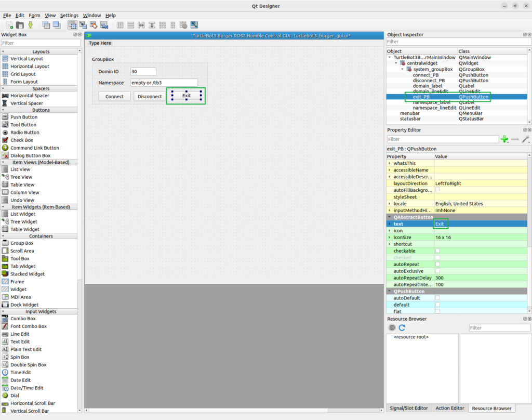Image resolution: width=532 pixels, height=420 pixels.
Task: Apply Lay Out Vertically from toolbar
Action: [x=130, y=25]
